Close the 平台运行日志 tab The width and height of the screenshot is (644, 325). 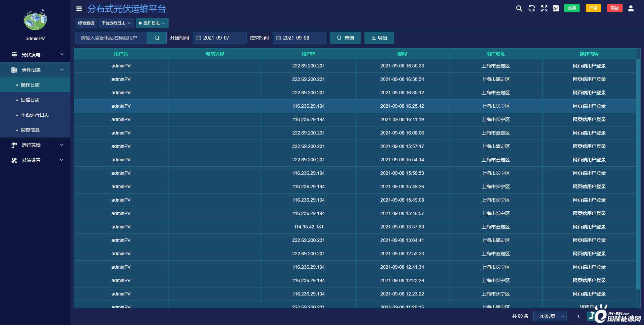click(129, 23)
